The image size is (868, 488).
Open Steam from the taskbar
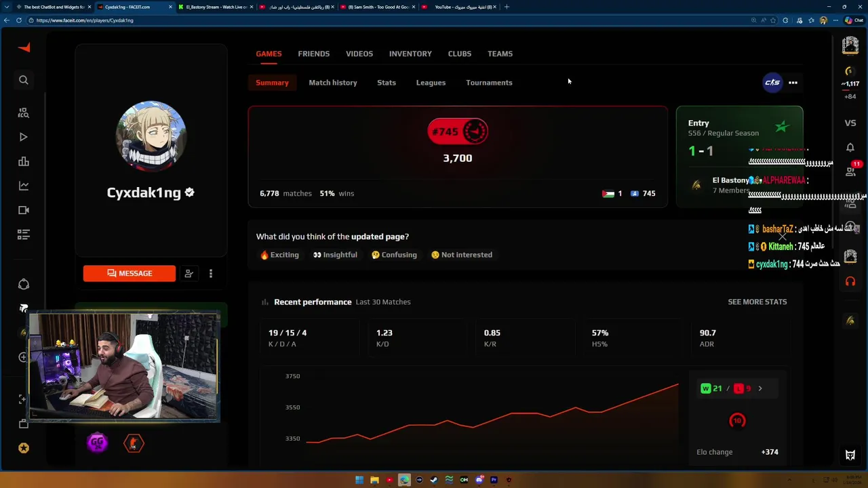pos(434,480)
